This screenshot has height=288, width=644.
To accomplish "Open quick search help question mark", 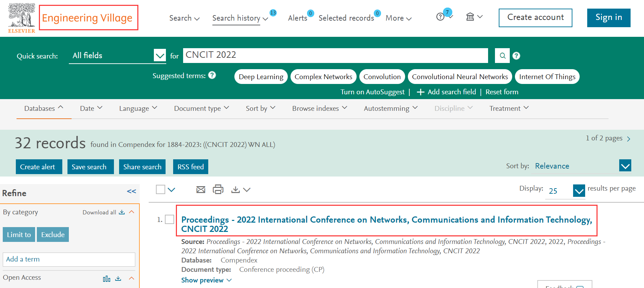I will click(516, 56).
